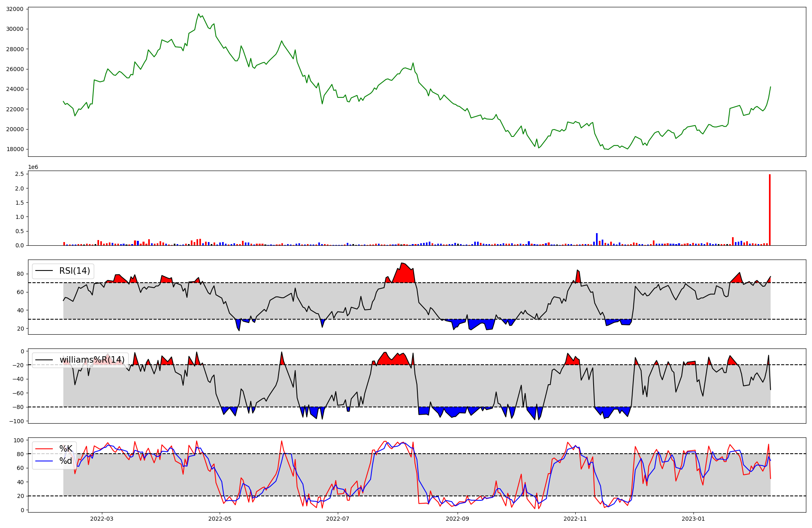This screenshot has height=528, width=812.
Task: Click the 32000 price axis tick label
Action: [x=15, y=9]
